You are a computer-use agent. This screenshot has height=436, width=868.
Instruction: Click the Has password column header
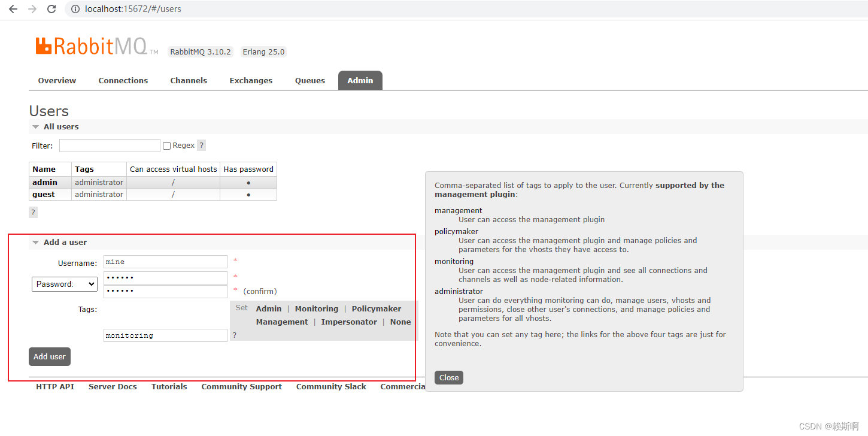(x=248, y=169)
